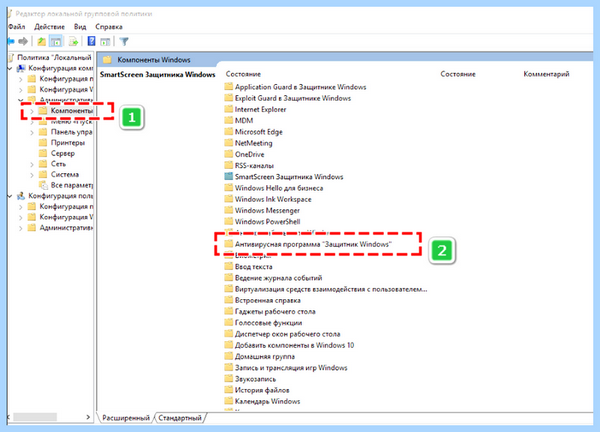Collapse the Конфигурация поль tree node
The height and width of the screenshot is (432, 600).
(10, 196)
